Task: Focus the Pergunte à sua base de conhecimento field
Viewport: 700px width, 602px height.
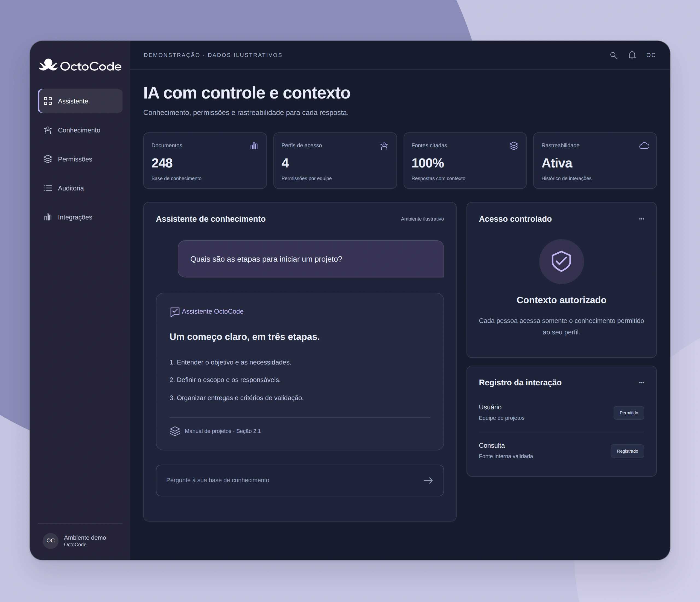Action: pyautogui.click(x=300, y=481)
